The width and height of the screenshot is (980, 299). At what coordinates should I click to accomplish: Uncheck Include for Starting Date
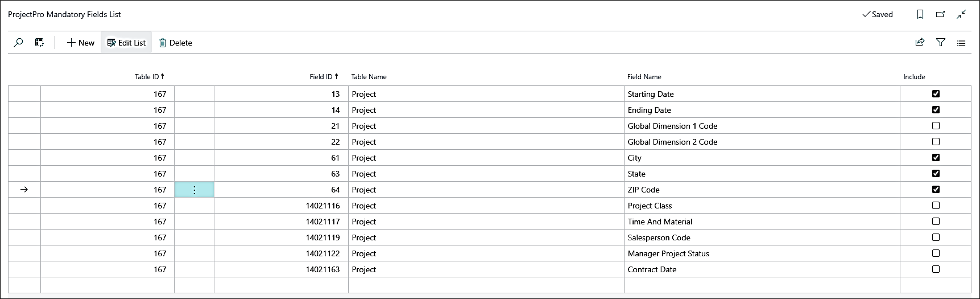pyautogui.click(x=936, y=94)
